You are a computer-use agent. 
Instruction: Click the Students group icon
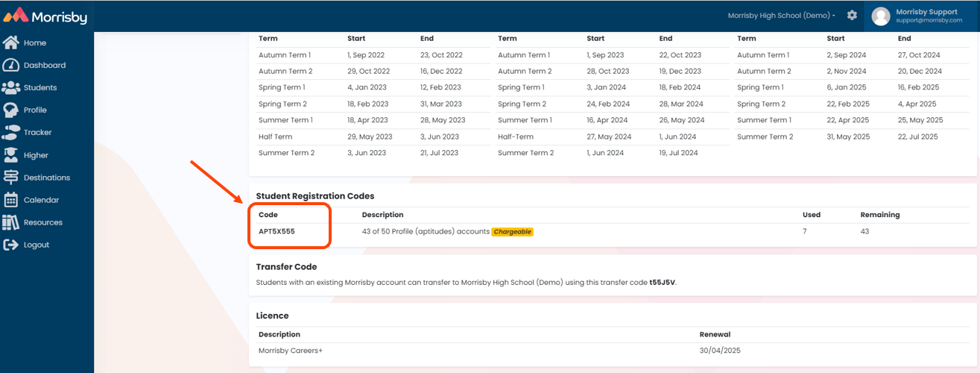(10, 87)
